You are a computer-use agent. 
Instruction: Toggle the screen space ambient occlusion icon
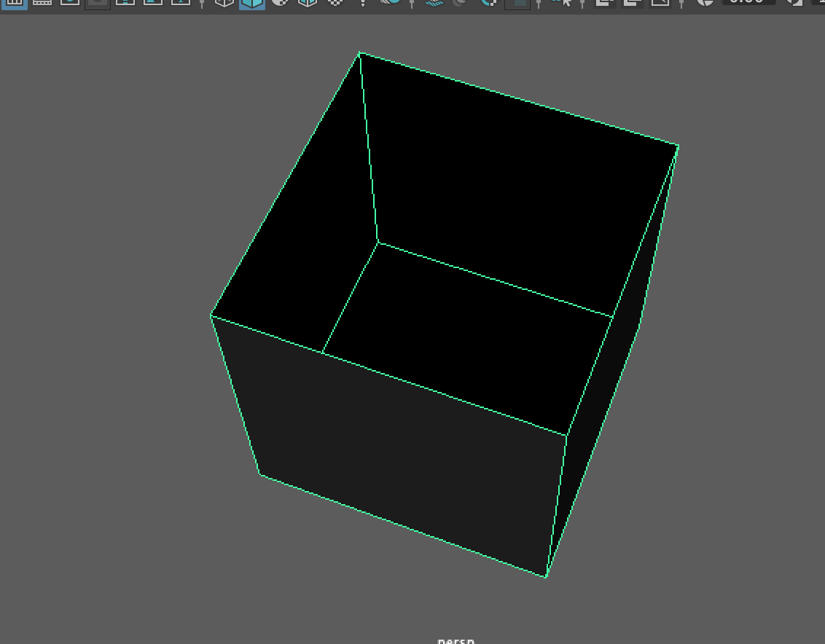coord(434,3)
